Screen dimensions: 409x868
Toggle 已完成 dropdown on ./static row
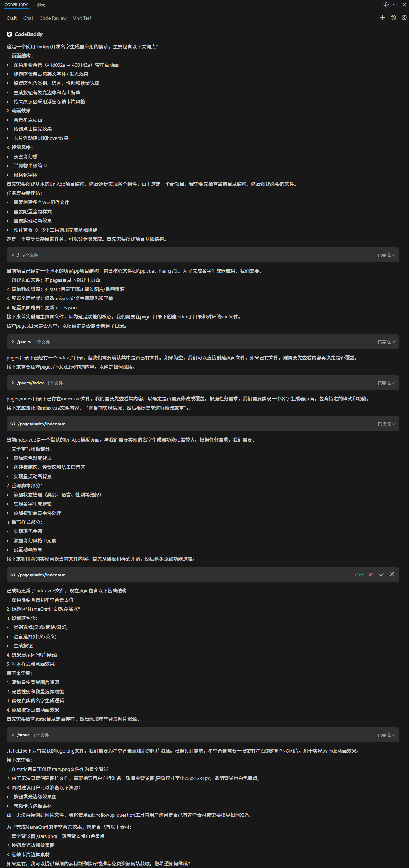click(x=387, y=735)
